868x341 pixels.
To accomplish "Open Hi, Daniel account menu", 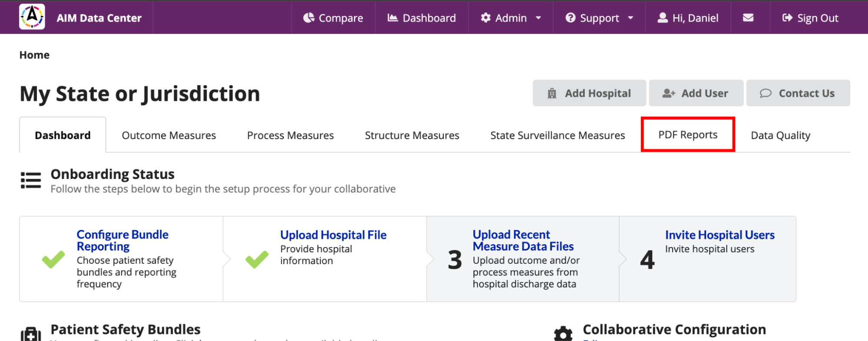I will (x=688, y=17).
